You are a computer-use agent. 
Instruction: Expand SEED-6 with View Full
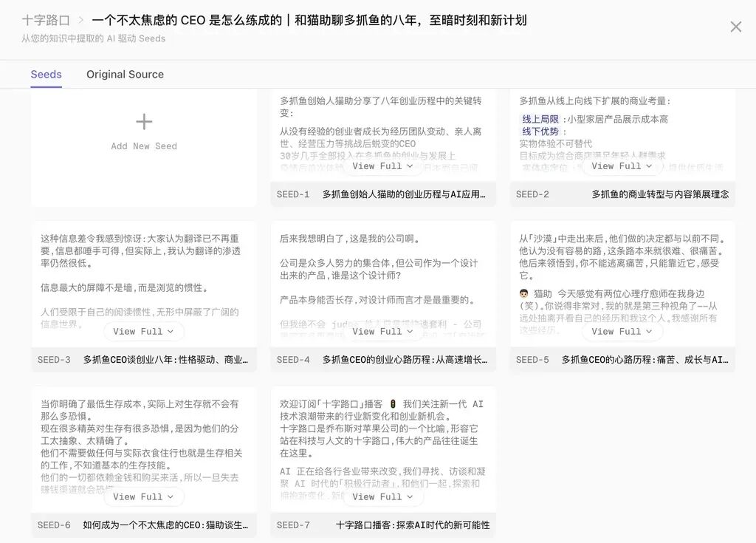(144, 496)
